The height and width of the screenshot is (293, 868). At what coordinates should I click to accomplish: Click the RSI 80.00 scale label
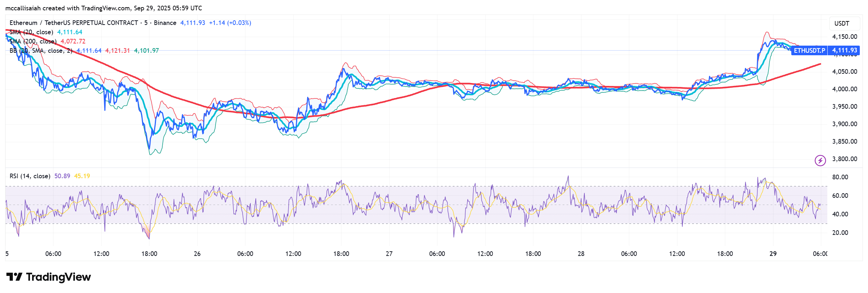pyautogui.click(x=840, y=177)
